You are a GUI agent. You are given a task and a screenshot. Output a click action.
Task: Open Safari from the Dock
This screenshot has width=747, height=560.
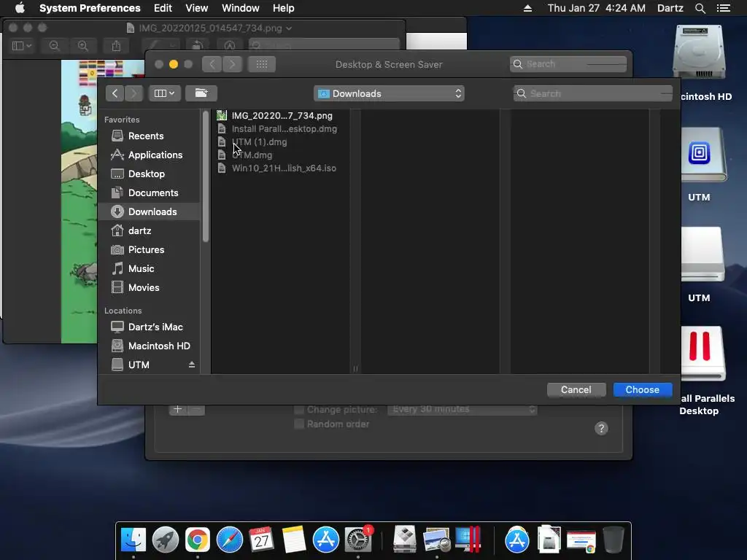pos(230,540)
